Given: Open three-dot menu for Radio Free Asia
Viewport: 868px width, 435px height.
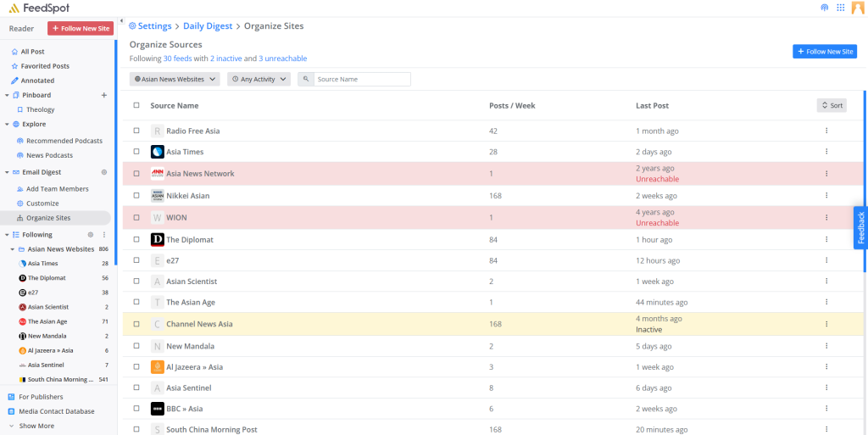Looking at the screenshot, I should pos(826,131).
